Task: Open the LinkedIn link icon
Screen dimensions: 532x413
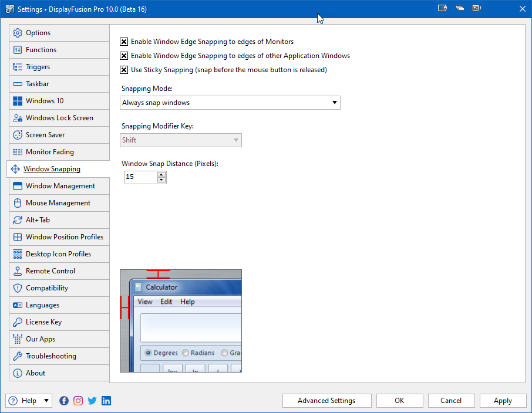Action: (x=106, y=401)
